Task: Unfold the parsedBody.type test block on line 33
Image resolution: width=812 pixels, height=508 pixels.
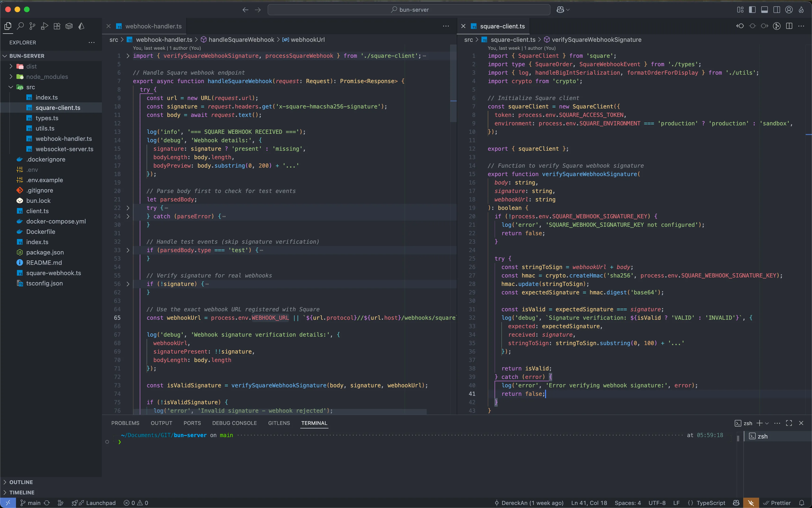Action: pyautogui.click(x=128, y=250)
